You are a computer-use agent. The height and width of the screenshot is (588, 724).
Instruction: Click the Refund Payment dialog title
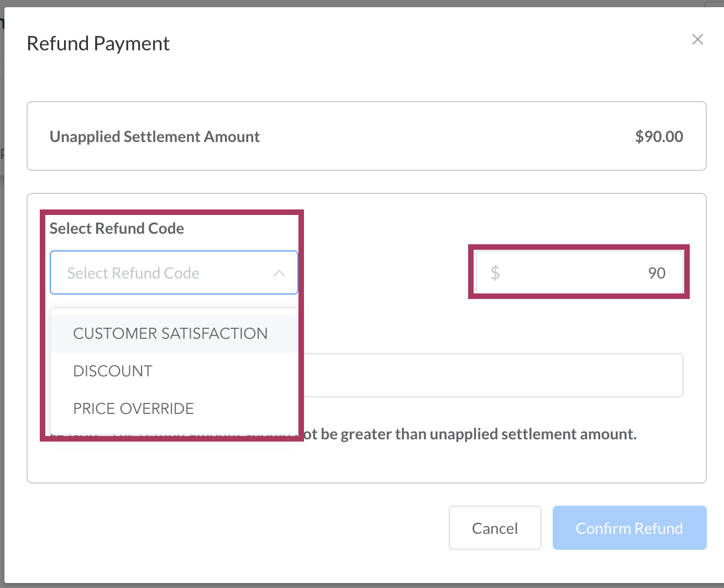98,44
